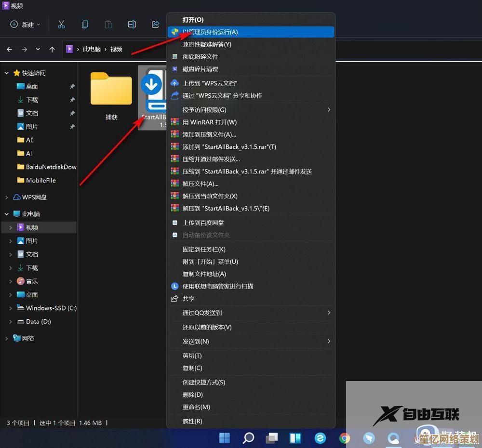This screenshot has height=448, width=482.
Task: Click the Lenovo icon beside 使用联想电脑管家进行扫描
Action: pos(174,286)
